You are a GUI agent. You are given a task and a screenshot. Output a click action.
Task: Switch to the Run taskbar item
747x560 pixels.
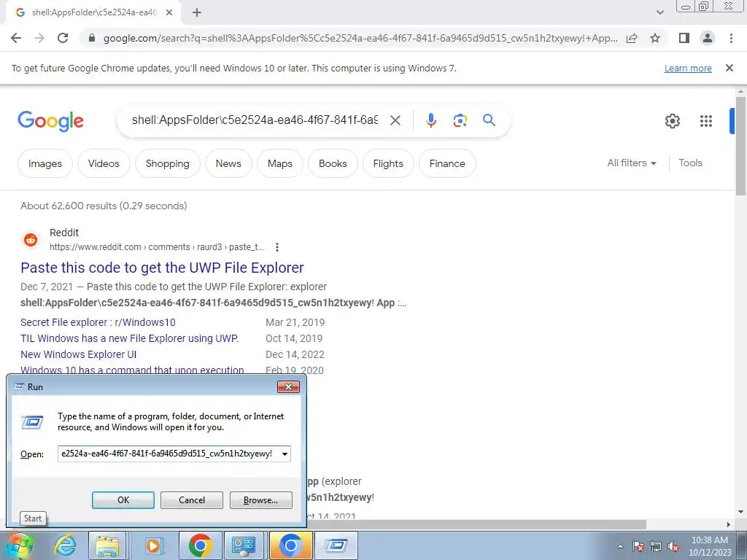(336, 545)
